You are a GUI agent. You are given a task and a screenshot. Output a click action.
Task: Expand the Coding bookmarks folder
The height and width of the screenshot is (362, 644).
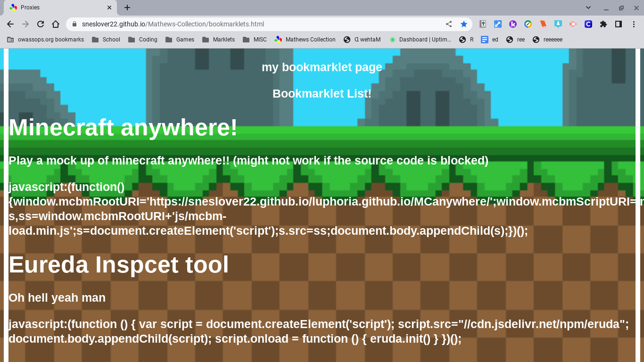[143, 40]
